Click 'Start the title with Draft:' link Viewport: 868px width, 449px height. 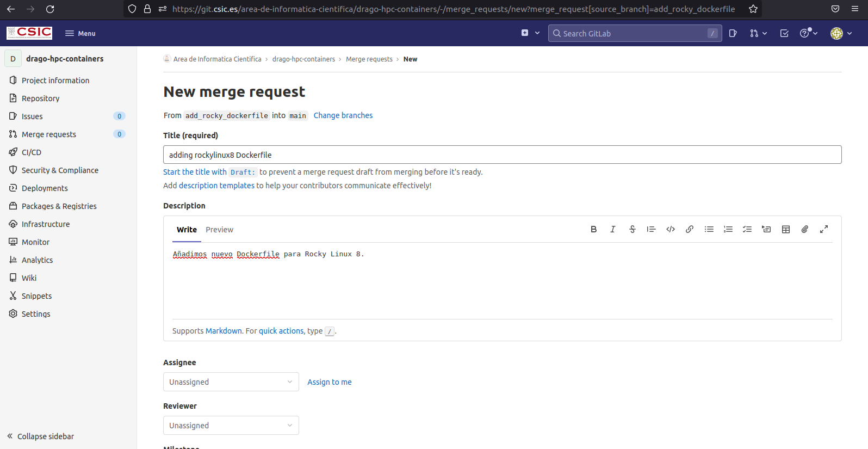coord(209,172)
